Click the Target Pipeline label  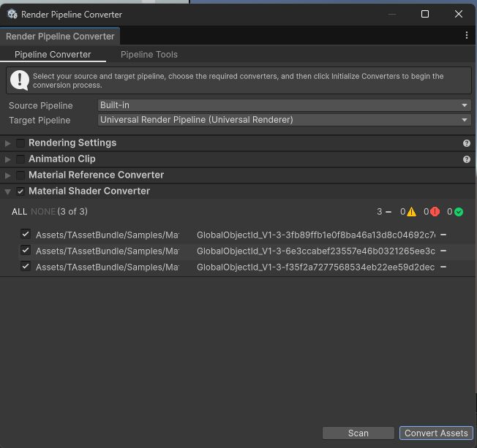tap(40, 121)
